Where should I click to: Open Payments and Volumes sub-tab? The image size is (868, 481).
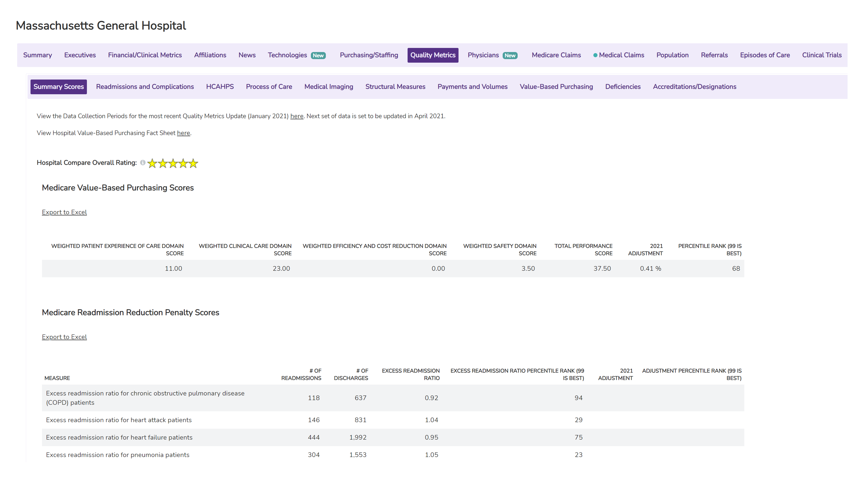[472, 87]
